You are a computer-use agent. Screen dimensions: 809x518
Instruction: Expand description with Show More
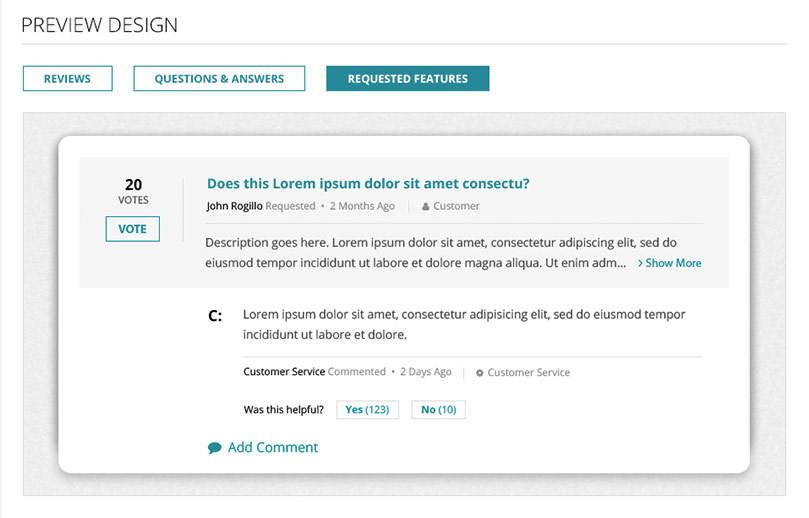click(x=673, y=263)
